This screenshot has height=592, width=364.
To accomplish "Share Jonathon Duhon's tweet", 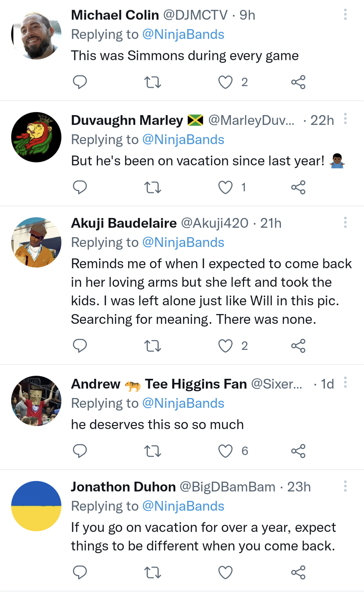I will tap(298, 572).
